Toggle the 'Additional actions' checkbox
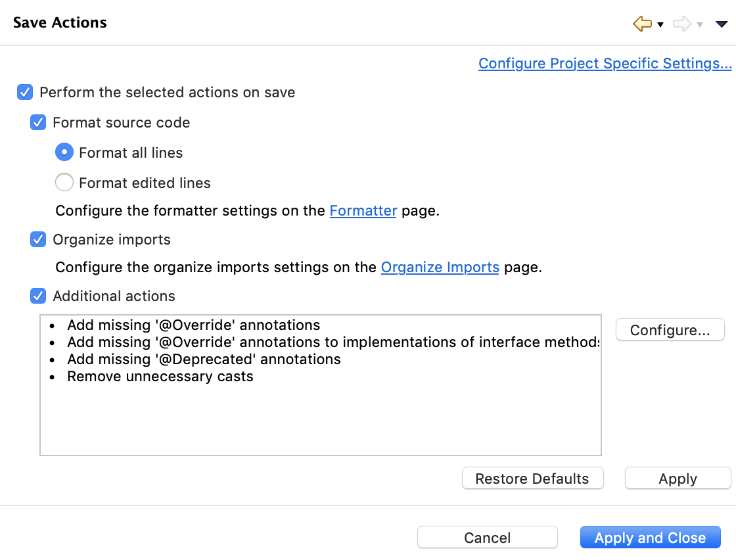Image resolution: width=736 pixels, height=560 pixels. point(38,296)
